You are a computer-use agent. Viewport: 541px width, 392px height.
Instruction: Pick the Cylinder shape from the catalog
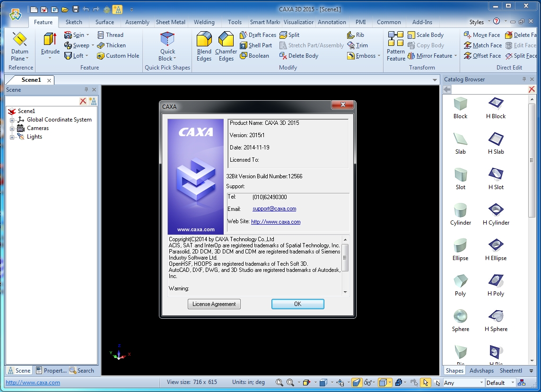(460, 214)
